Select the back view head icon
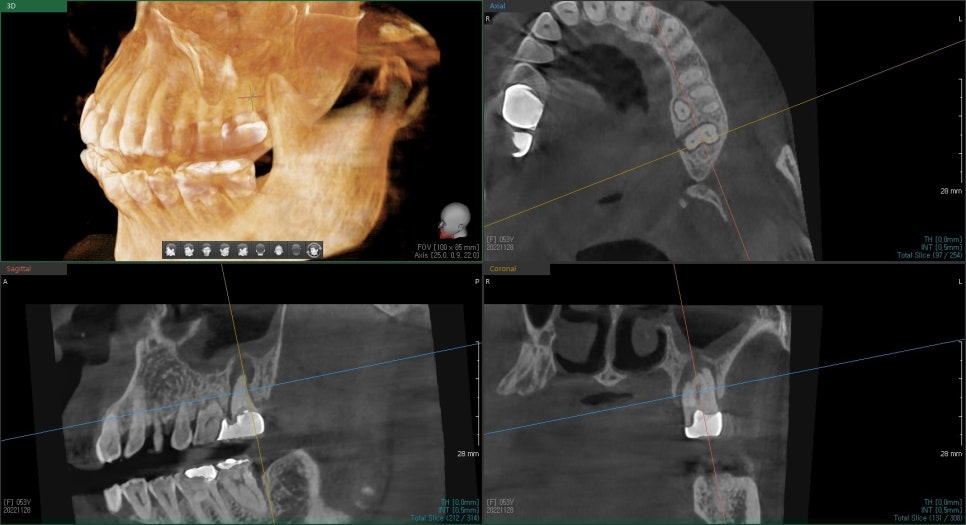Viewport: 966px width, 525px height. (x=260, y=250)
